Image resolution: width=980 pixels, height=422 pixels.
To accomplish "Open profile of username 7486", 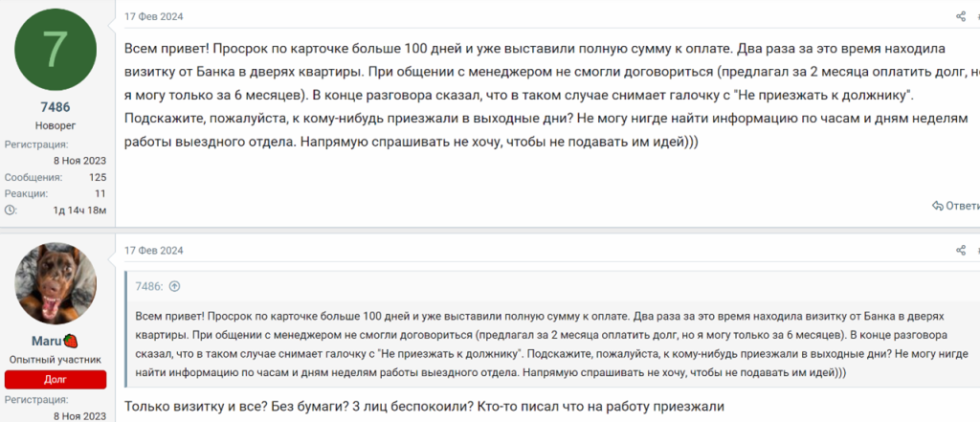I will [x=57, y=107].
